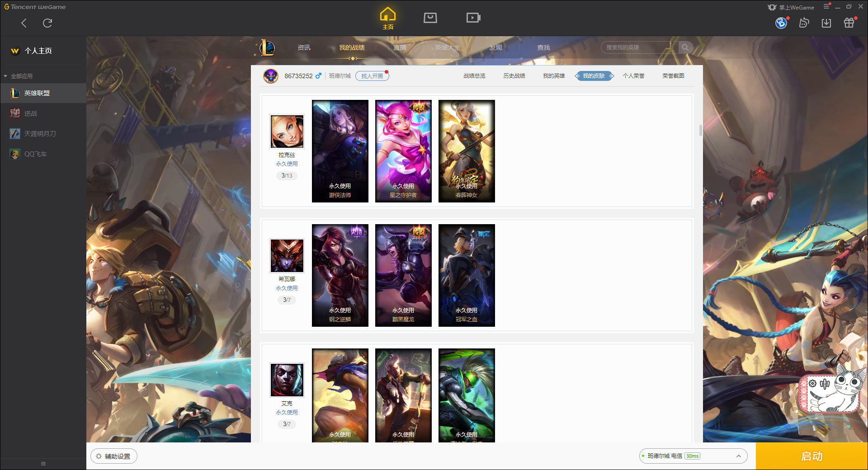Viewport: 868px width, 470px height.
Task: Select 英雄联盟 in the sidebar
Action: pos(43,93)
